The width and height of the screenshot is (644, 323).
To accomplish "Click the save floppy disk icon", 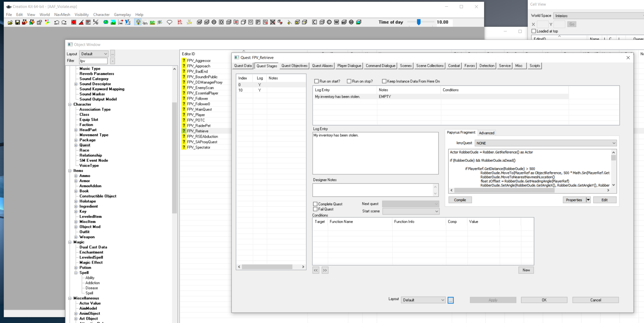I will [17, 22].
